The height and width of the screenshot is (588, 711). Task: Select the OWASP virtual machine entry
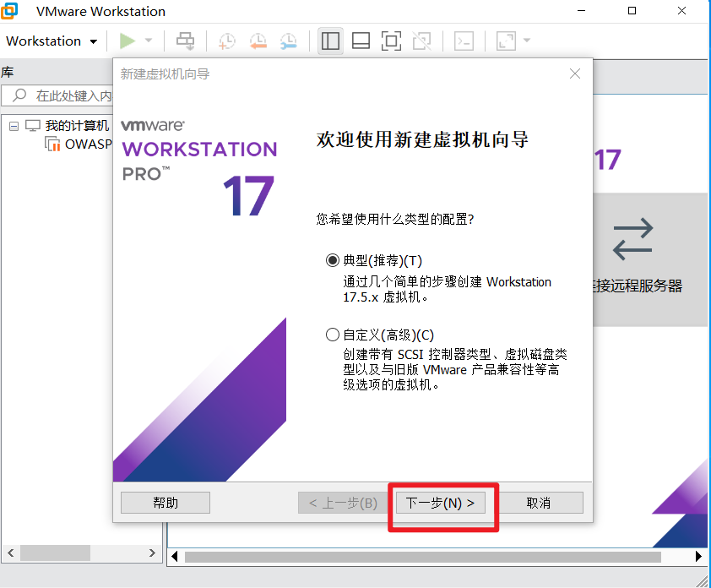point(88,144)
